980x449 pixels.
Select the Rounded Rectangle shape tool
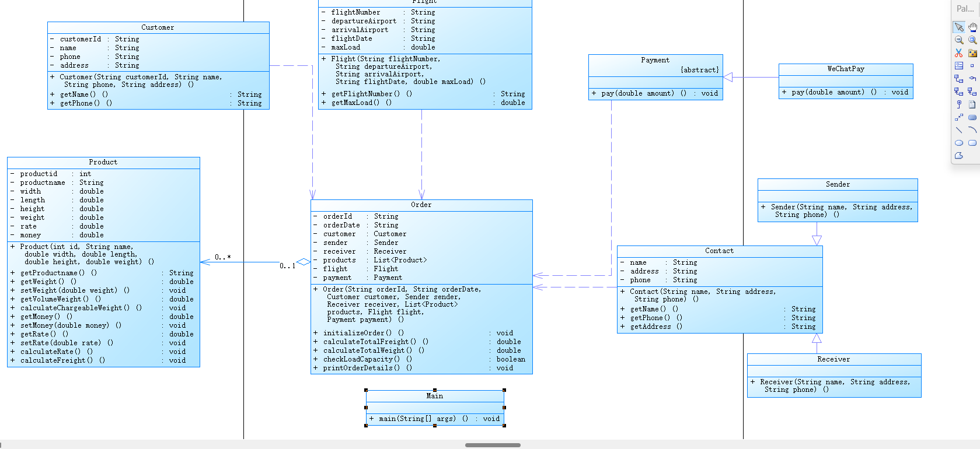tap(972, 143)
